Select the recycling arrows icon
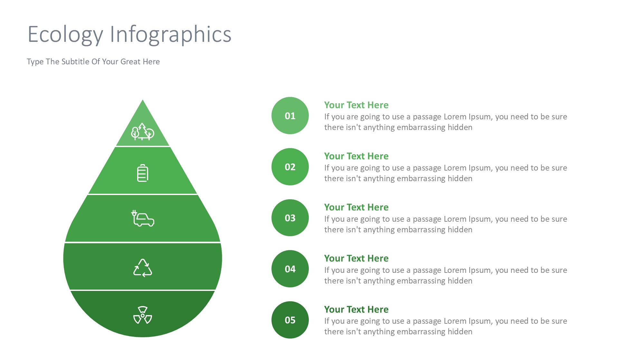 tap(143, 268)
